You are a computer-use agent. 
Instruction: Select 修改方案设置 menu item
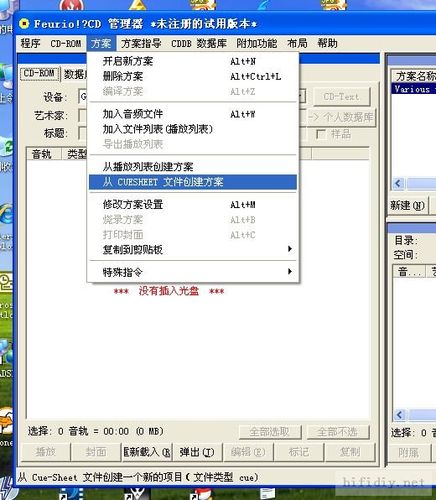coord(193,204)
